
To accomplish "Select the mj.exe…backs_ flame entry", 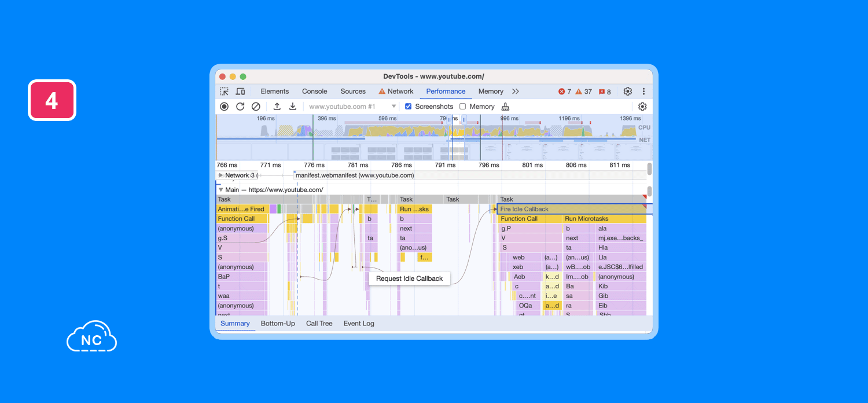I will 621,238.
